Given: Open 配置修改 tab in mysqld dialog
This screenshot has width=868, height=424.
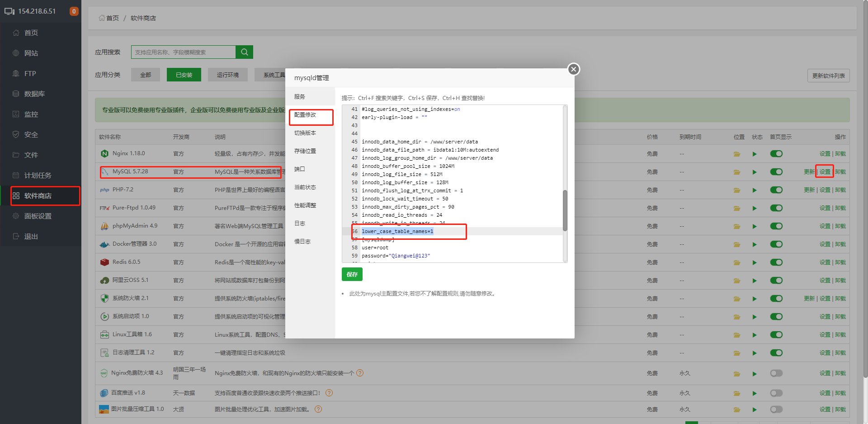Looking at the screenshot, I should [x=311, y=115].
